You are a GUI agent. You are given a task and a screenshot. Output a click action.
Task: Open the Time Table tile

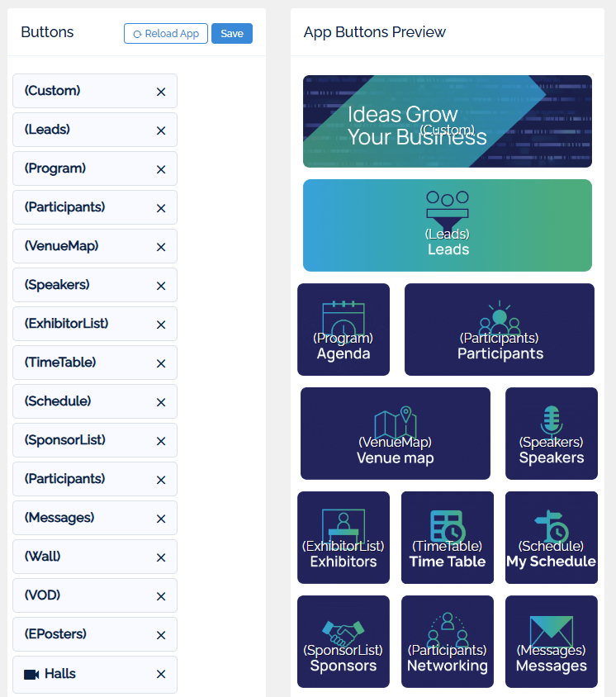pyautogui.click(x=447, y=538)
